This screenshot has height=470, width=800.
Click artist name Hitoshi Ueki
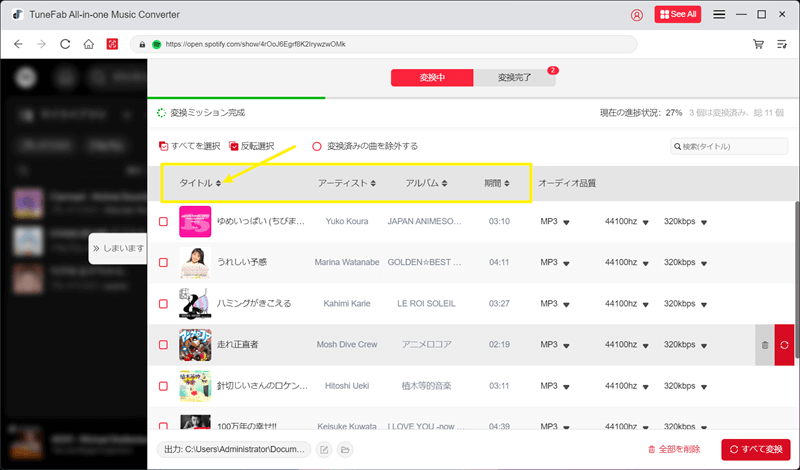(x=347, y=386)
